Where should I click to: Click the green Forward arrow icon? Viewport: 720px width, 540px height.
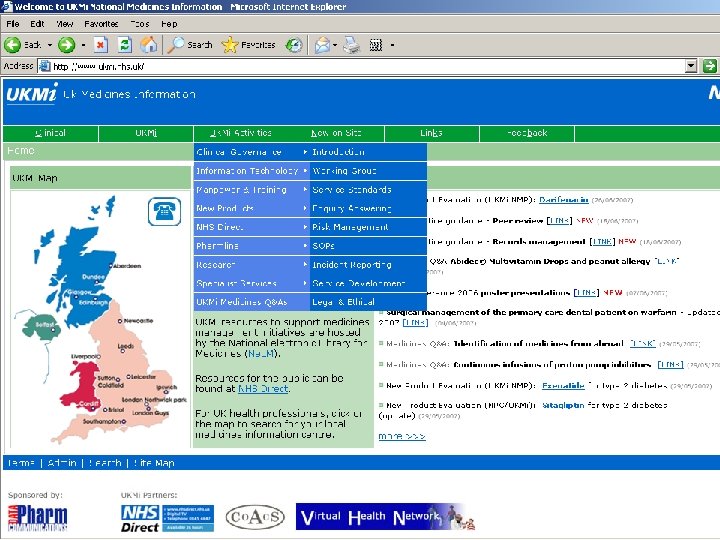(67, 45)
